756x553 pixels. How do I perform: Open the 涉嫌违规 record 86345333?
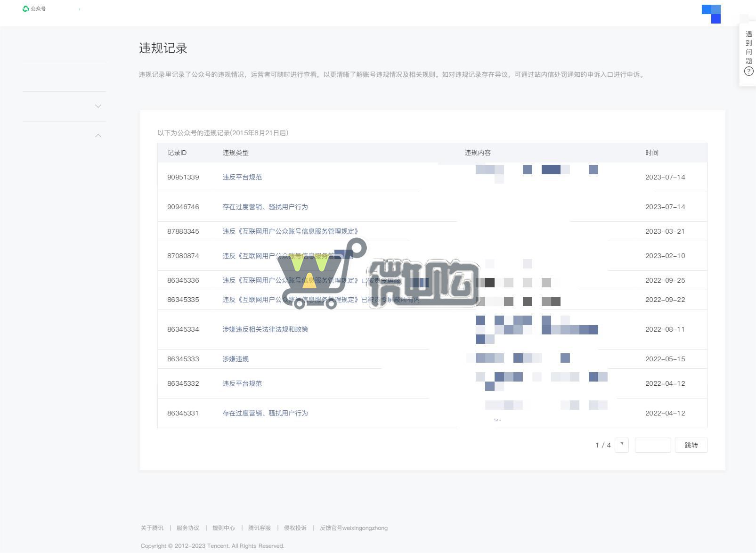pos(236,359)
